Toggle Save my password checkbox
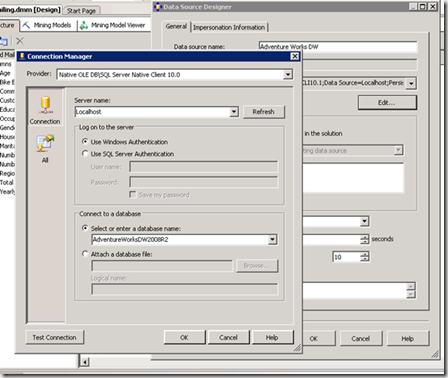 [133, 195]
